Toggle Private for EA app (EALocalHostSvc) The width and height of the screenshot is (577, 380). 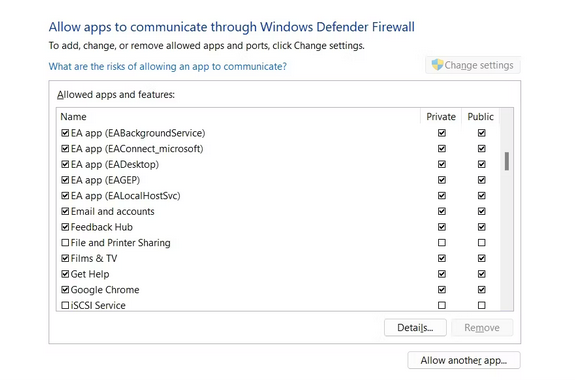click(x=442, y=195)
